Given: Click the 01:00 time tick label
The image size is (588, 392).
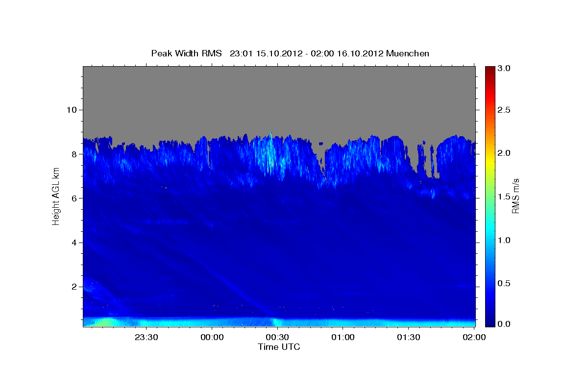Looking at the screenshot, I should point(343,338).
